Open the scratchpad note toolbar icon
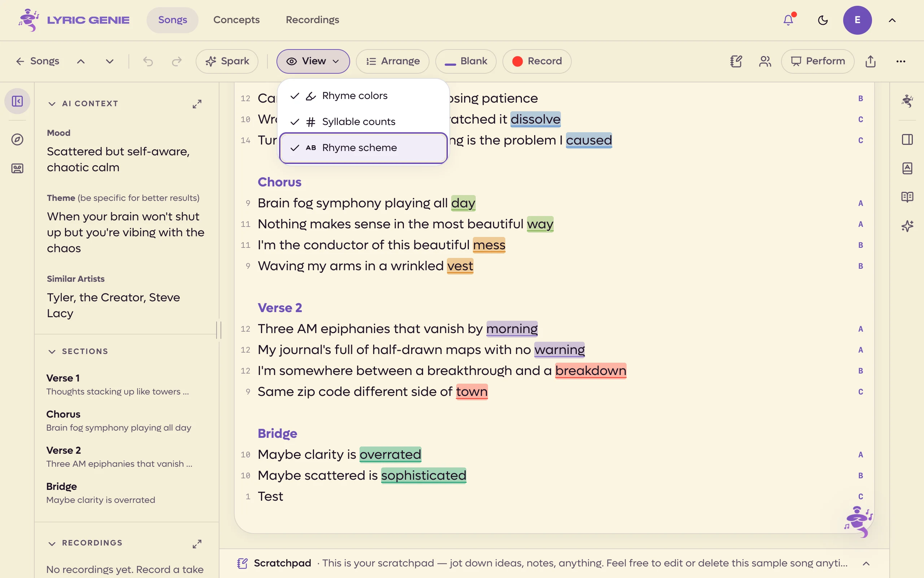The image size is (924, 578). pos(736,61)
